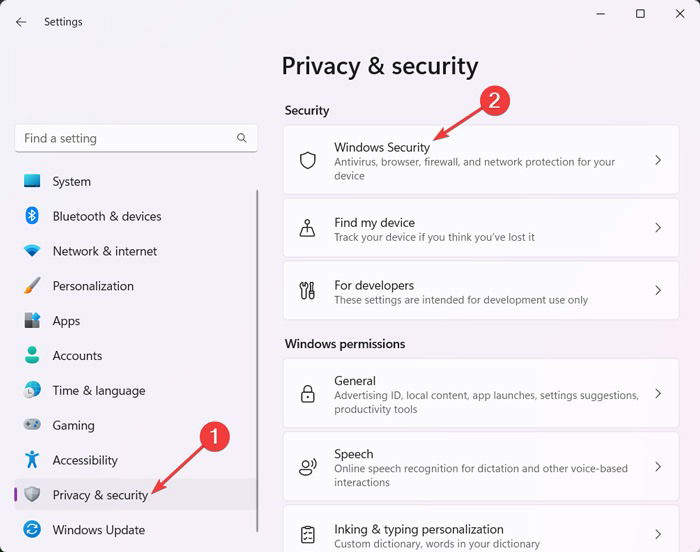Screen dimensions: 700x552
Task: Open Find my device chevron arrow
Action: pos(658,228)
